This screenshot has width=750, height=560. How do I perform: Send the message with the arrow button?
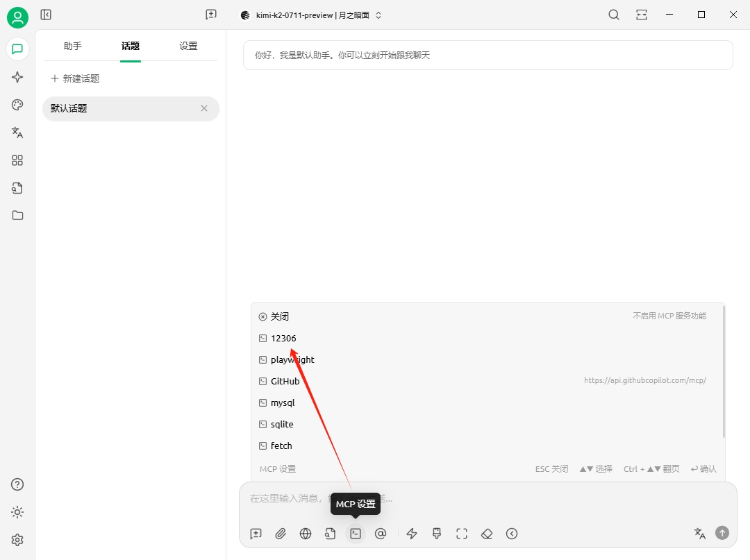722,533
